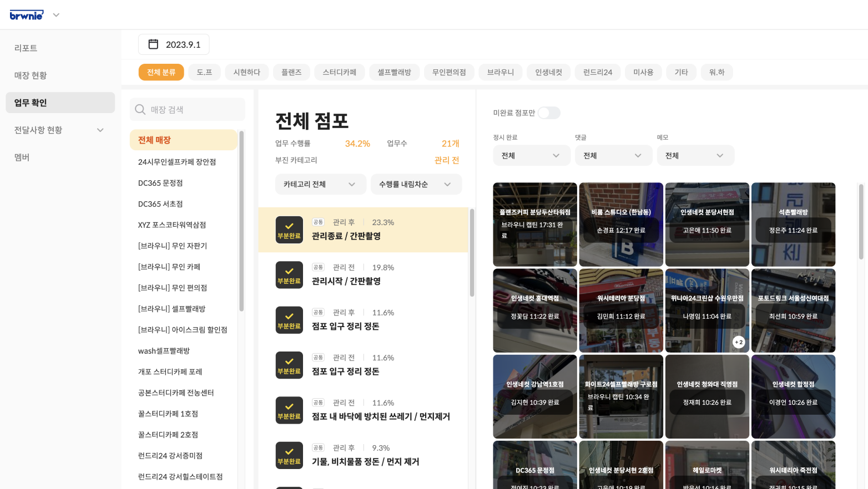
Task: Select XYZ 포스코타워역삼점 store
Action: 172,225
